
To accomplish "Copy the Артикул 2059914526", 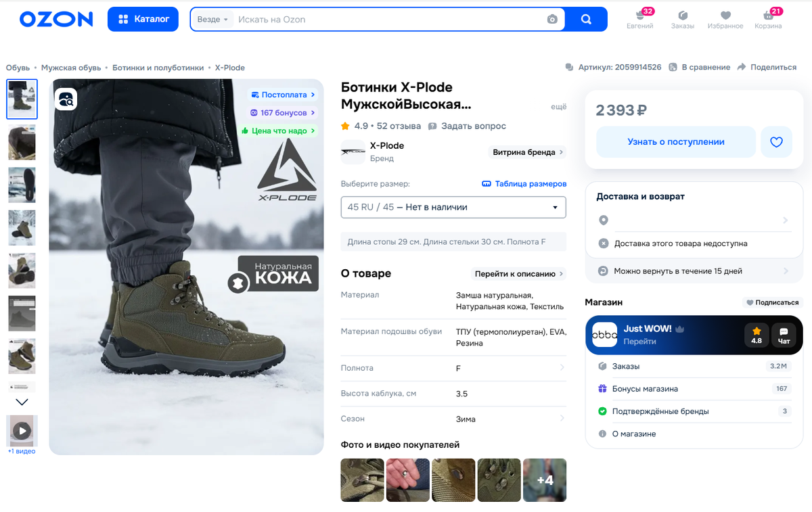I will tap(614, 67).
